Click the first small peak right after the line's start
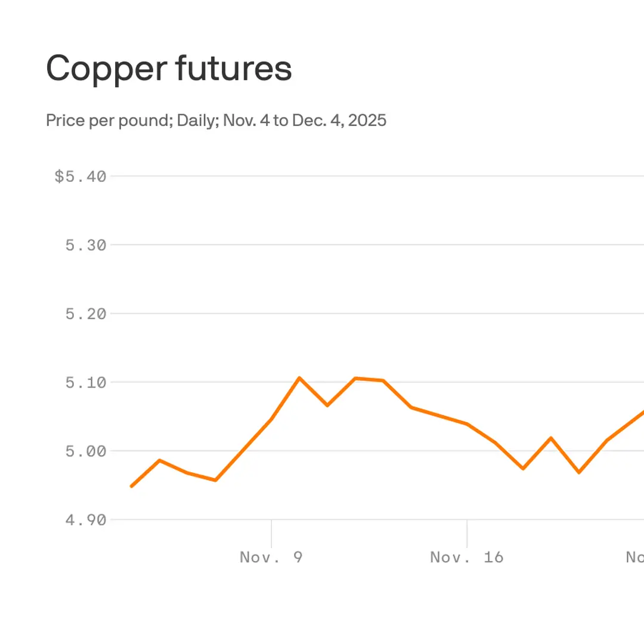The image size is (644, 644). tap(159, 460)
